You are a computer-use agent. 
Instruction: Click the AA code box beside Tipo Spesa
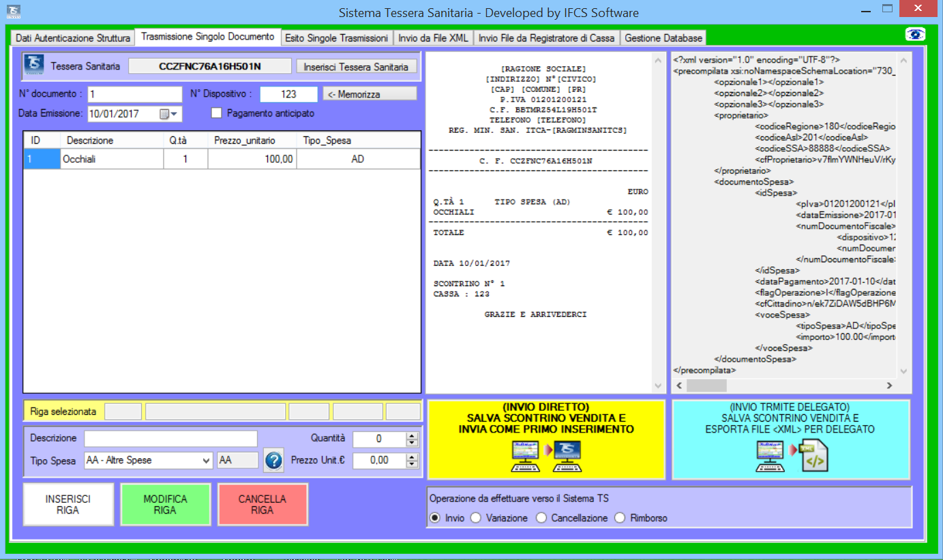coord(237,461)
